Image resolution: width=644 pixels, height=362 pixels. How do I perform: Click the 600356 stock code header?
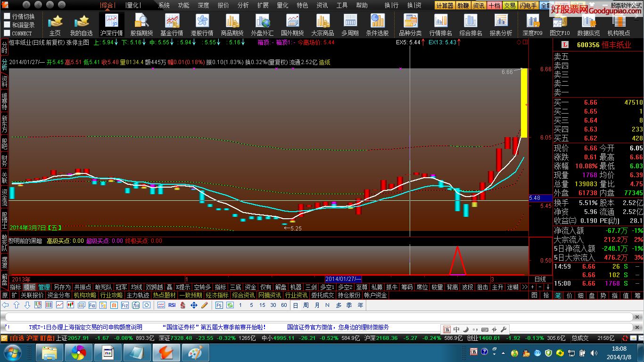coord(588,45)
